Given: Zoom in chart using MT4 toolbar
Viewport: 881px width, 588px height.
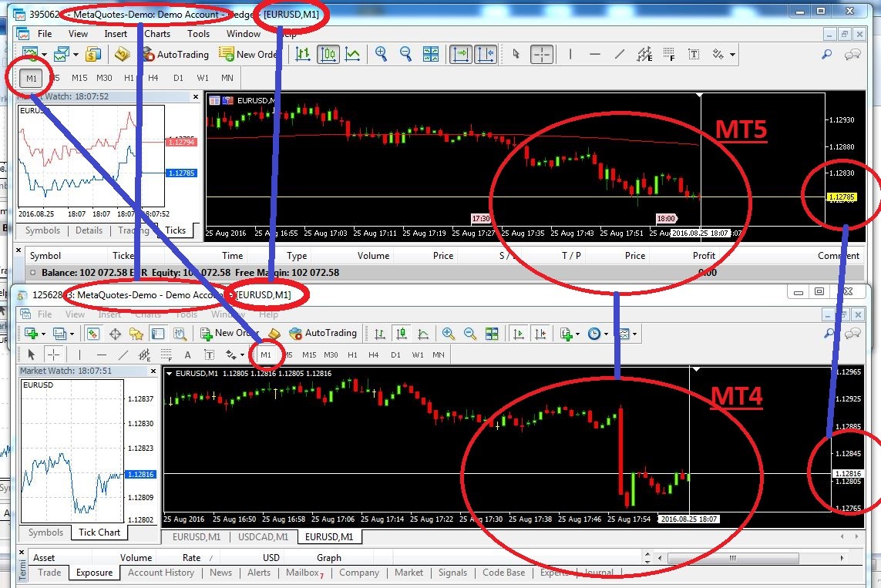Looking at the screenshot, I should click(448, 334).
